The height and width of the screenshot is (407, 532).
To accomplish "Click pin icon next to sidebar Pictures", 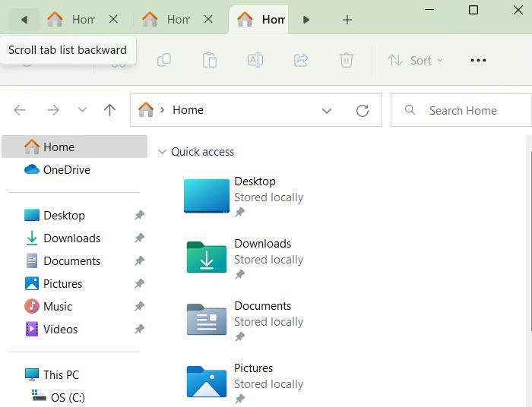I will (139, 283).
